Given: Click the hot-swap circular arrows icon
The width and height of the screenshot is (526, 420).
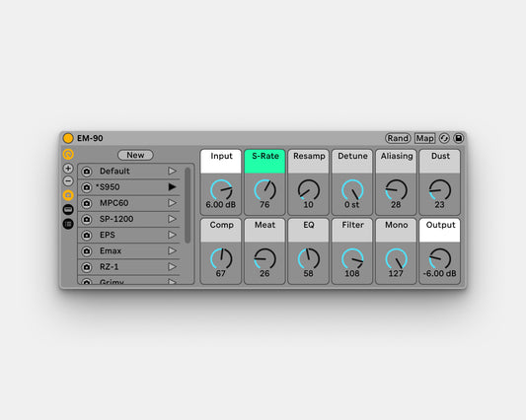Looking at the screenshot, I should [x=444, y=138].
